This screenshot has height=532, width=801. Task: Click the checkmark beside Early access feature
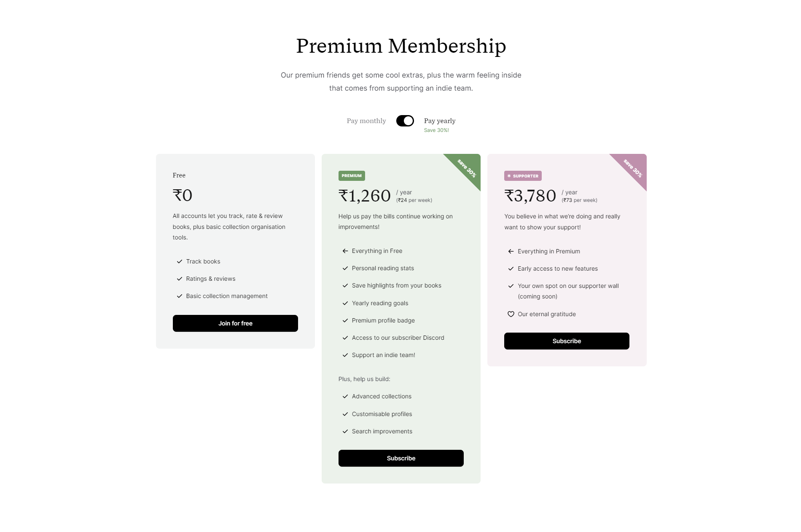coord(511,269)
